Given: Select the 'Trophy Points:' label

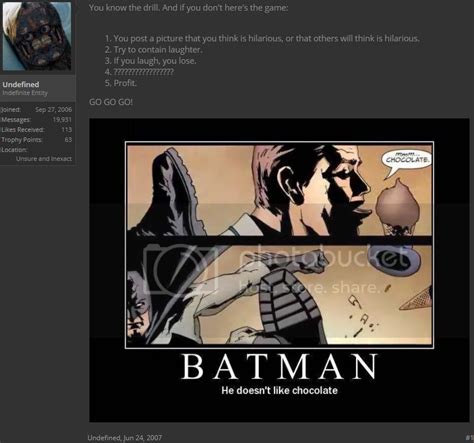Looking at the screenshot, I should pyautogui.click(x=22, y=139).
